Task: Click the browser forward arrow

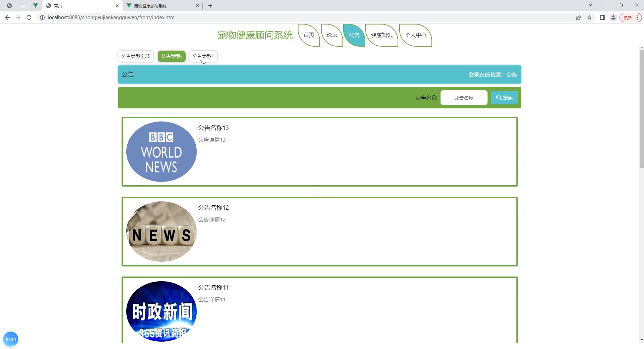Action: pos(18,17)
